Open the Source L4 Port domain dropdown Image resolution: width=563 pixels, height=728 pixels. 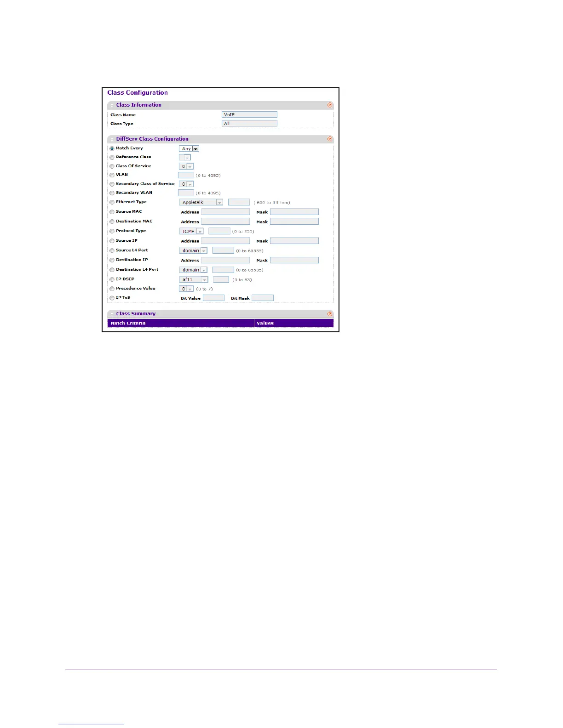coord(193,250)
